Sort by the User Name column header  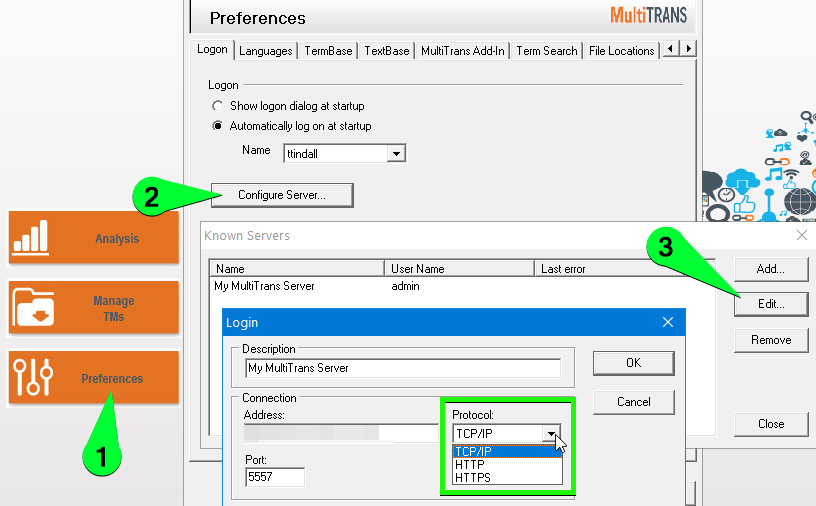pyautogui.click(x=459, y=269)
